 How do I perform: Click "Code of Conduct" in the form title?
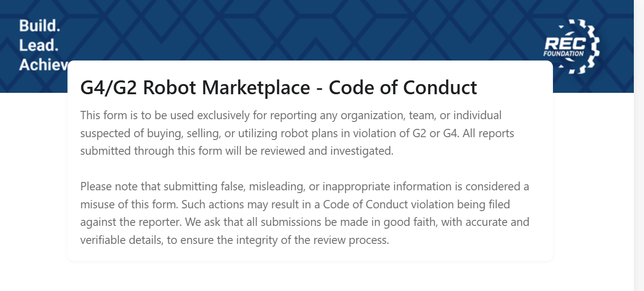click(x=403, y=87)
